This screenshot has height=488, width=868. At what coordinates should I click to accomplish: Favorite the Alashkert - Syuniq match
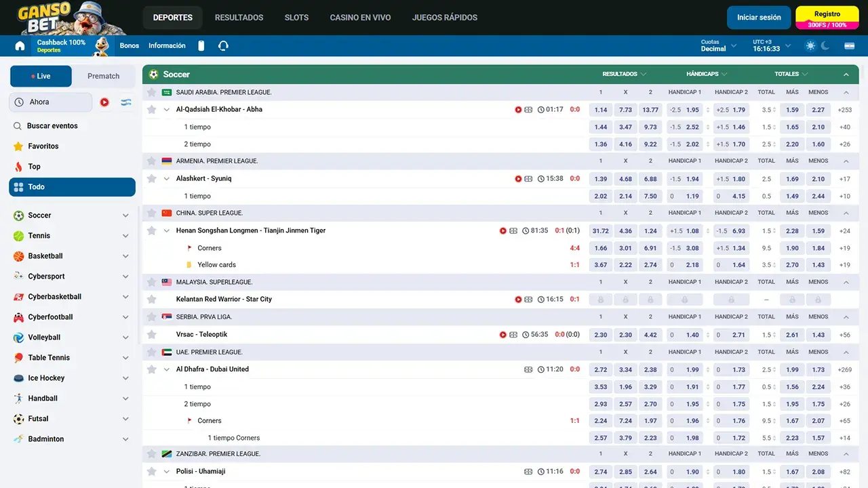coord(152,178)
